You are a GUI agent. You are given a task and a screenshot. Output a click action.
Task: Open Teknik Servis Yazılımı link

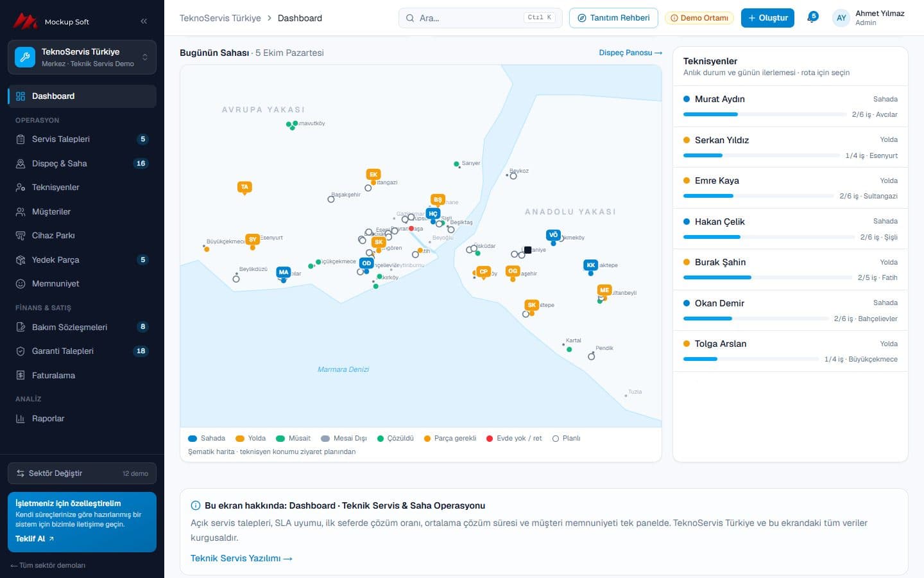241,558
